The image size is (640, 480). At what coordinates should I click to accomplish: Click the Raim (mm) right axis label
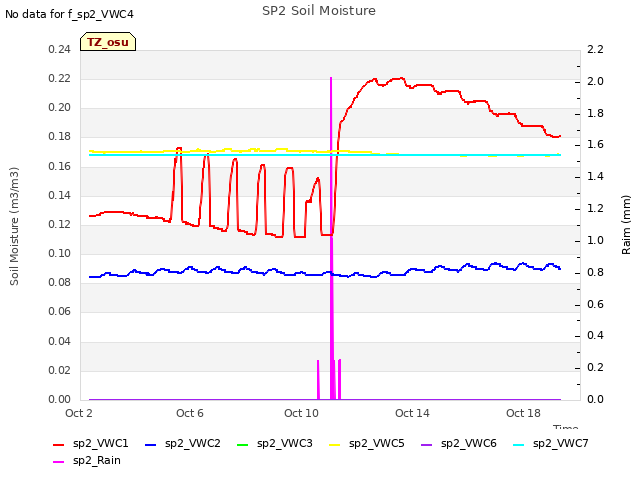click(x=626, y=225)
